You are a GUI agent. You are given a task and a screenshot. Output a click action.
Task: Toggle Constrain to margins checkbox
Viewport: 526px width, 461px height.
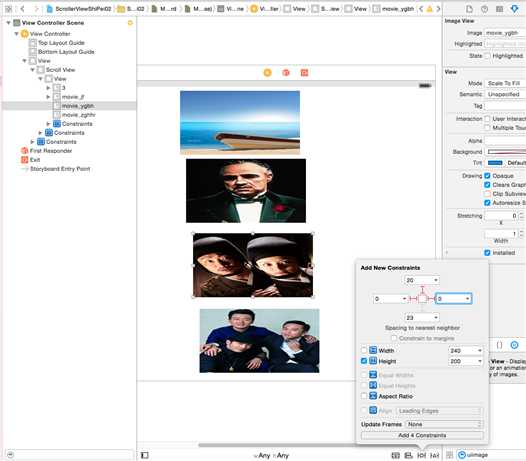point(394,338)
